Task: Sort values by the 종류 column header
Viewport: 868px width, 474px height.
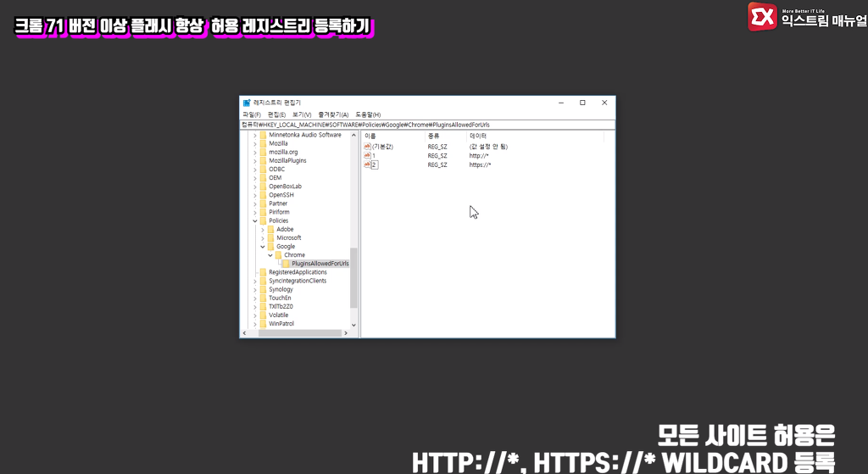Action: point(446,136)
